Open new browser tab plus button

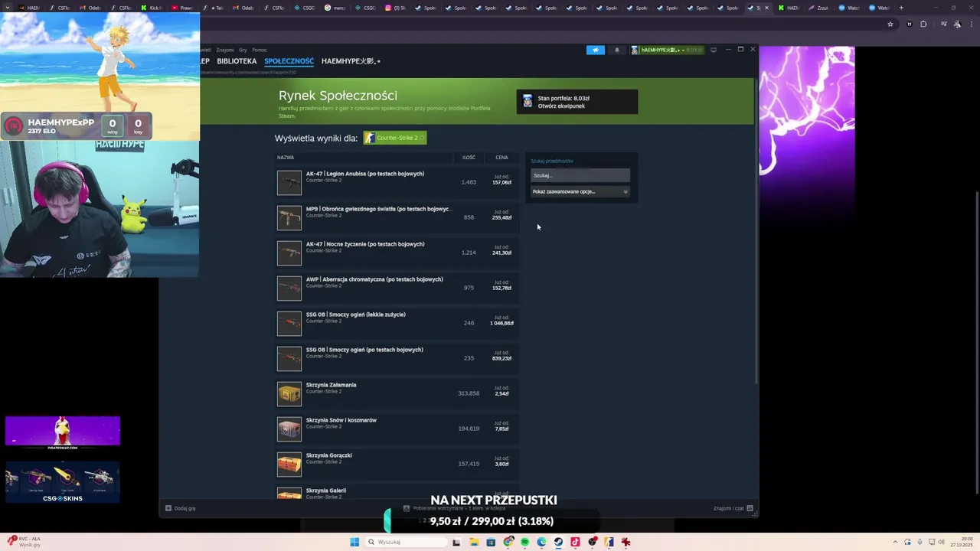coord(901,8)
